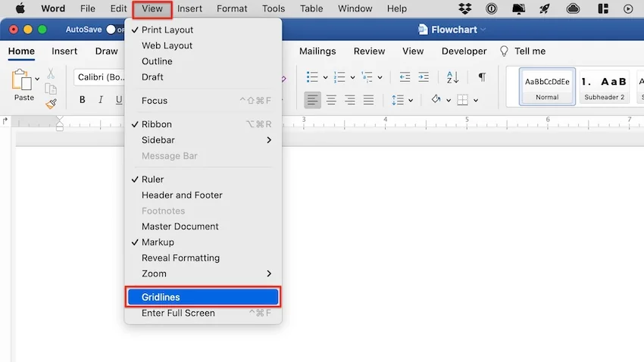This screenshot has height=362, width=644.
Task: Open shading color dropdown arrow
Action: click(x=449, y=100)
